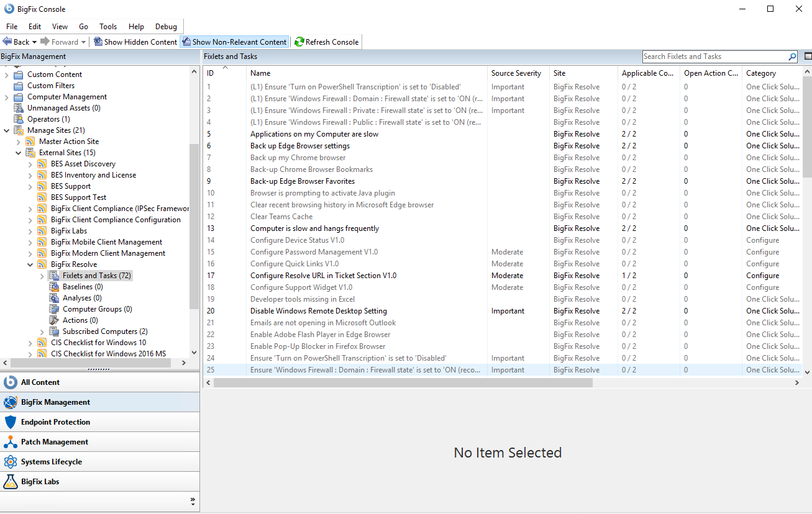Click the pop-out window icon beside search
This screenshot has height=514, width=812.
click(808, 56)
